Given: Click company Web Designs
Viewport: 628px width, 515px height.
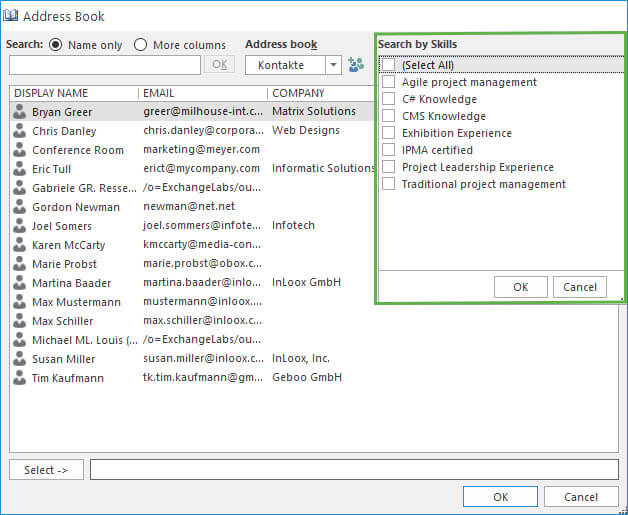Looking at the screenshot, I should (x=306, y=130).
